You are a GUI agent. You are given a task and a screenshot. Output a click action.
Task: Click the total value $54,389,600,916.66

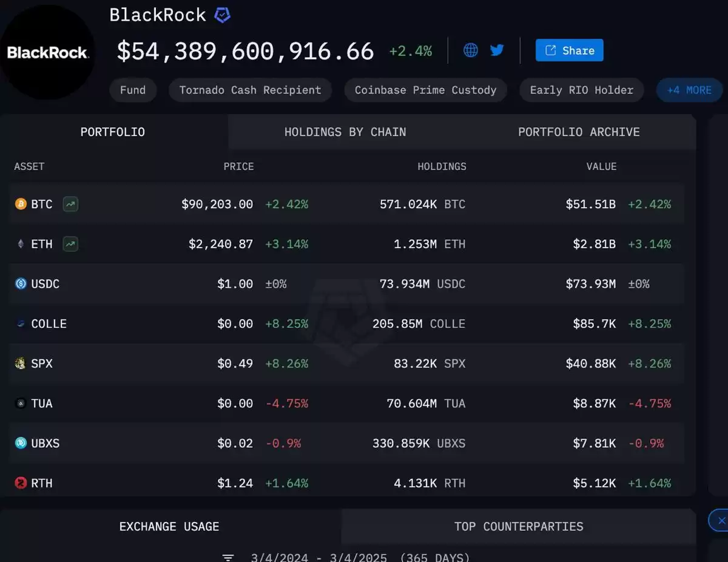coord(245,51)
